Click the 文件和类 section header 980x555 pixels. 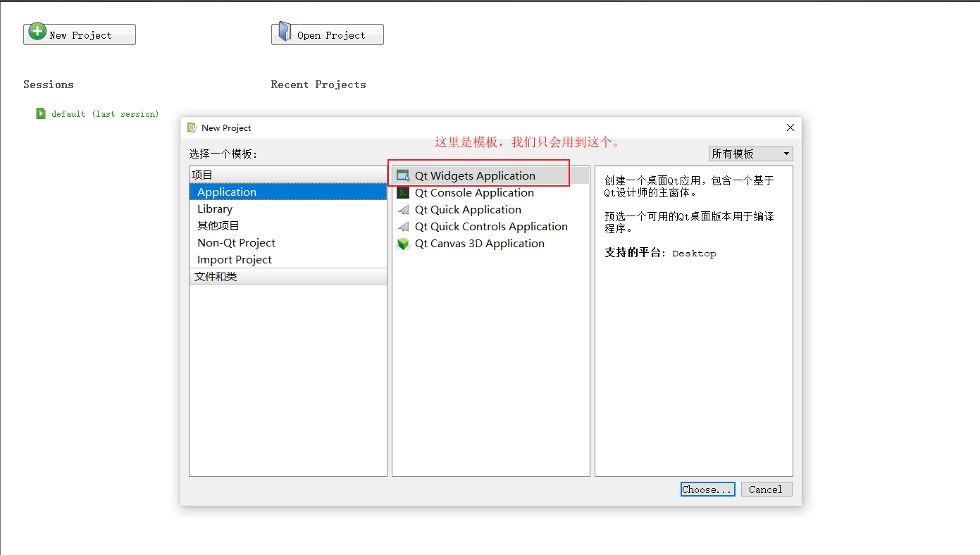coord(288,276)
